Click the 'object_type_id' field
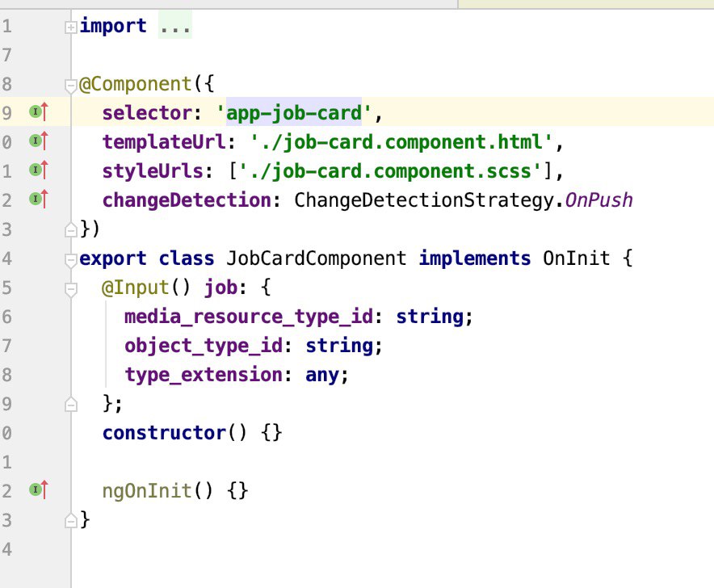The width and height of the screenshot is (714, 588). [204, 346]
